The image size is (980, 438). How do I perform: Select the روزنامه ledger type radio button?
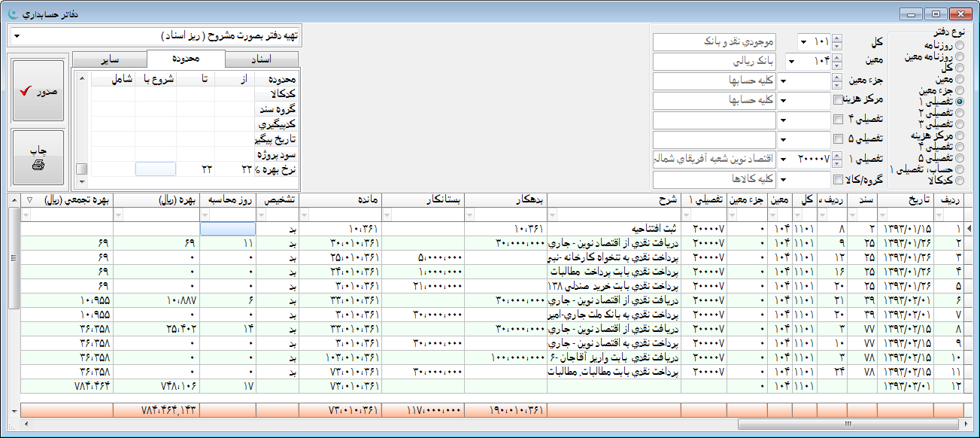tap(959, 47)
